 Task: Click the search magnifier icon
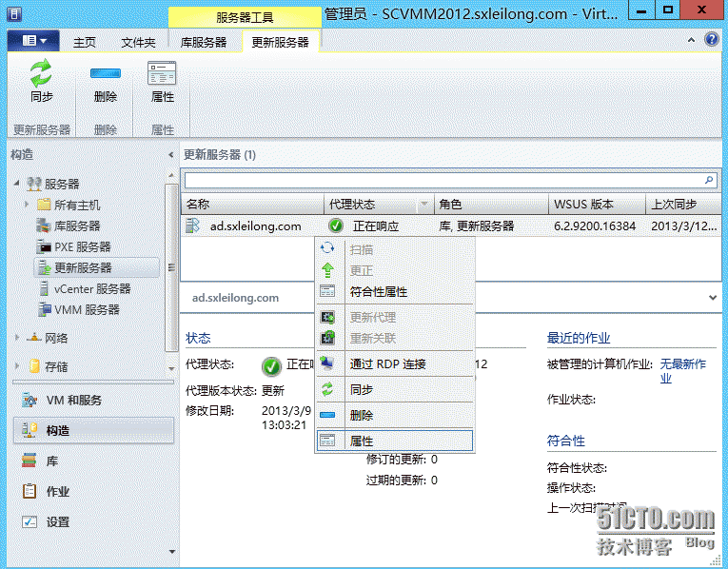click(x=709, y=180)
